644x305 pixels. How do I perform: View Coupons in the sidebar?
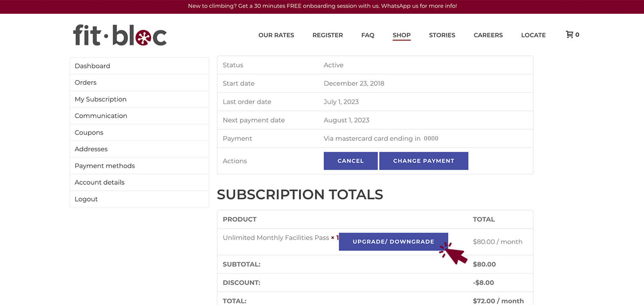pyautogui.click(x=89, y=132)
